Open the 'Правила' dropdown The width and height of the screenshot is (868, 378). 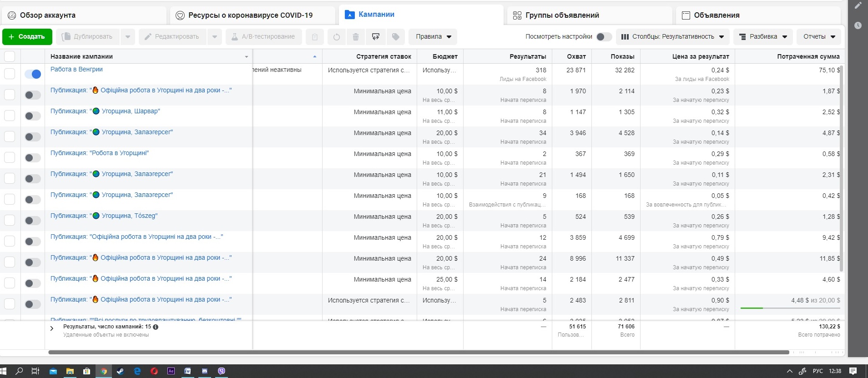click(x=433, y=37)
